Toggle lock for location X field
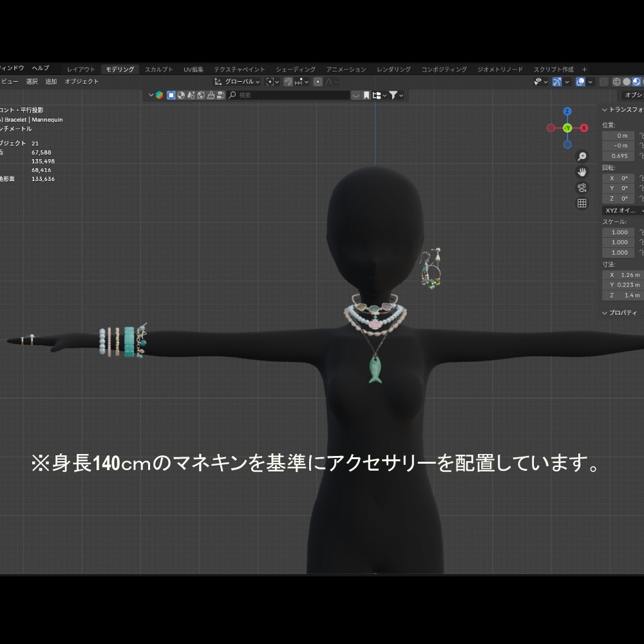The width and height of the screenshot is (644, 644). [x=641, y=135]
